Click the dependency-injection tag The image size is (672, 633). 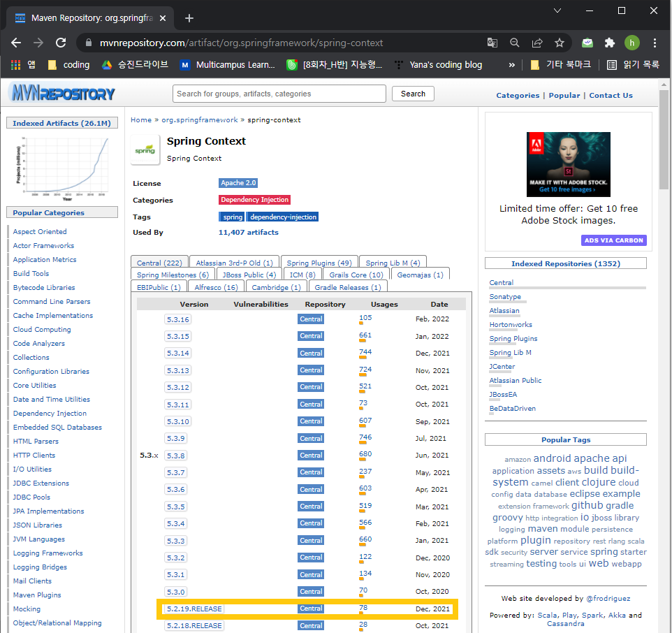pyautogui.click(x=283, y=217)
